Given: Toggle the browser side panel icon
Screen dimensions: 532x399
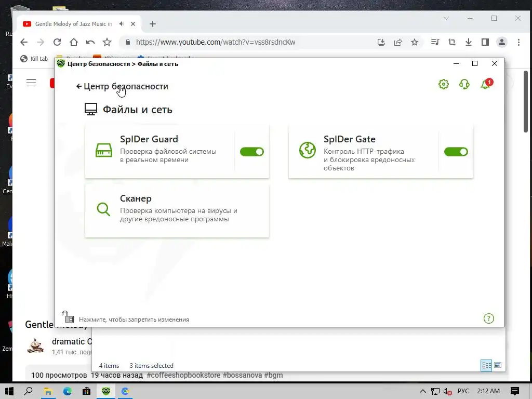Looking at the screenshot, I should coord(485,42).
